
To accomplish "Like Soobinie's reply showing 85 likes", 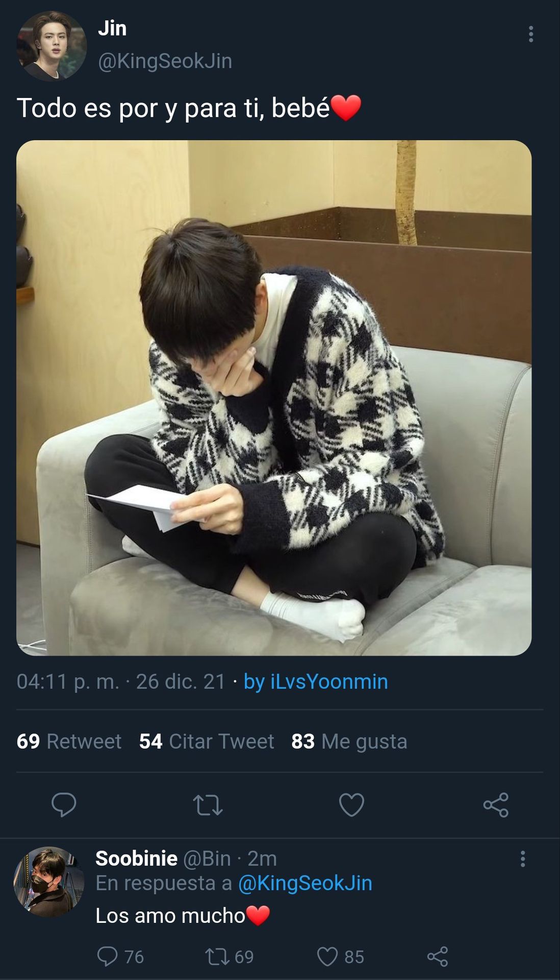I will [x=341, y=956].
